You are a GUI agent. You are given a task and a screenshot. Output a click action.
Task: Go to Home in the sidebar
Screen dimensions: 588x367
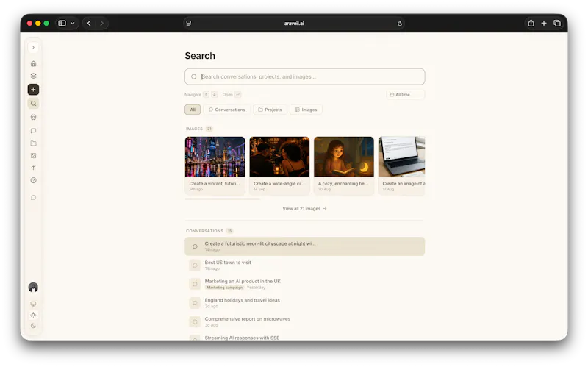click(33, 63)
